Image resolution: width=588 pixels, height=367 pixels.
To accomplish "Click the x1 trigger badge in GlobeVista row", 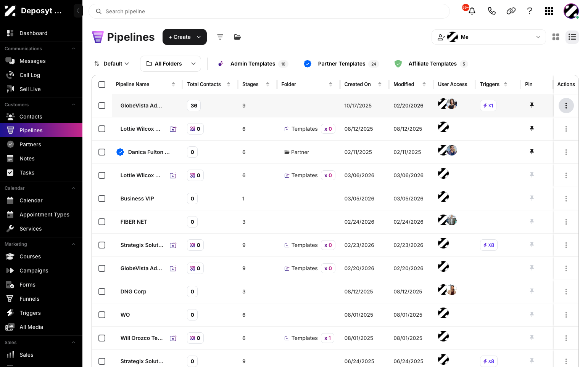I will (x=488, y=106).
